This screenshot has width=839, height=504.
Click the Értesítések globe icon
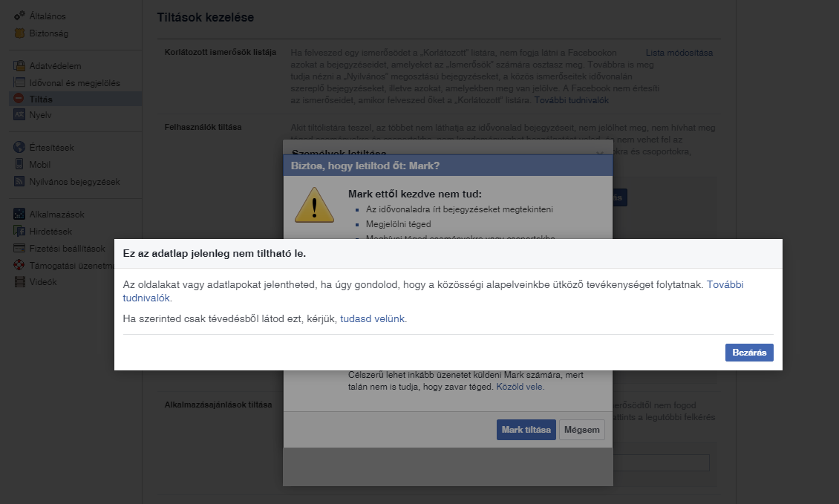[x=19, y=147]
